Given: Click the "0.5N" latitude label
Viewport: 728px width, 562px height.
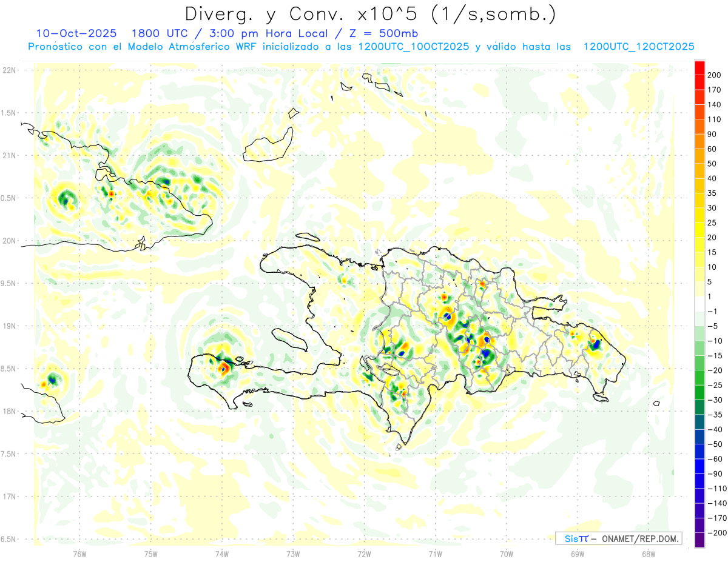Looking at the screenshot, I should [x=9, y=198].
